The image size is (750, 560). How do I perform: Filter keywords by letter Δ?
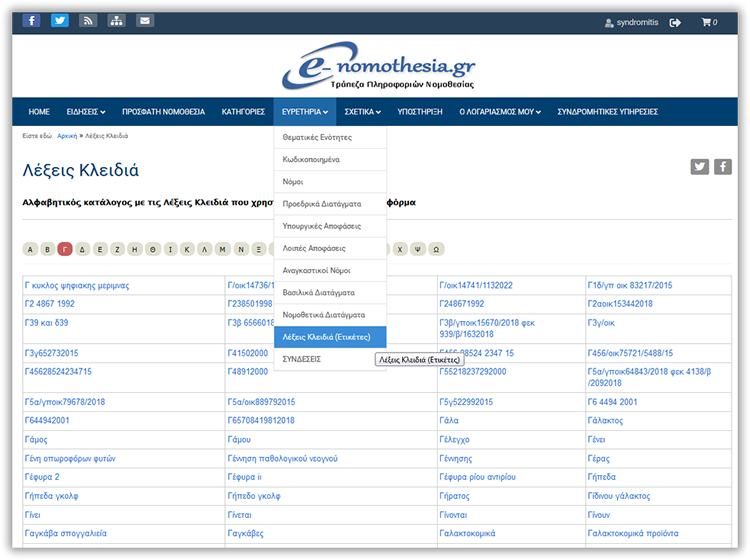click(x=83, y=249)
